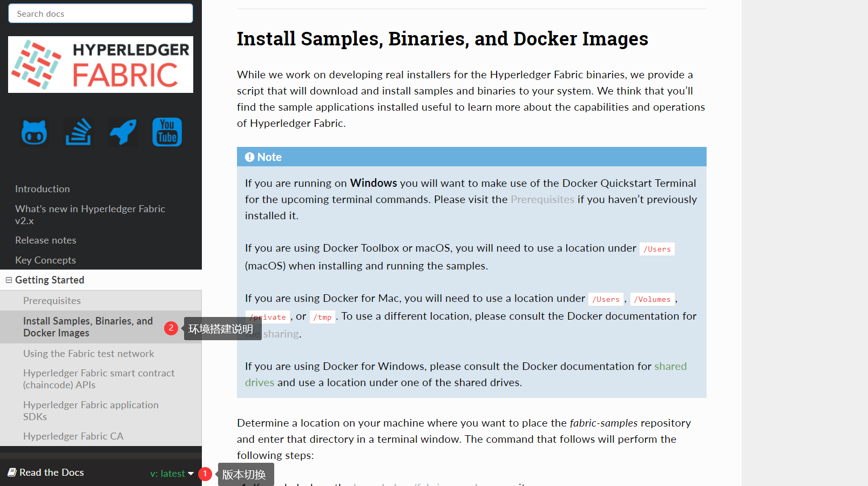Open Hyperledger Fabric application SDKs
868x486 pixels.
pyautogui.click(x=91, y=410)
